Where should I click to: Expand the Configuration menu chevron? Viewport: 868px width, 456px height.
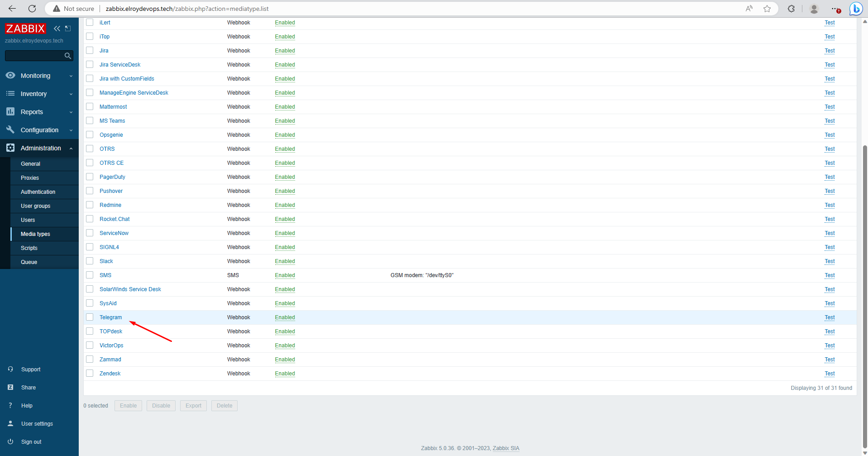tap(71, 130)
